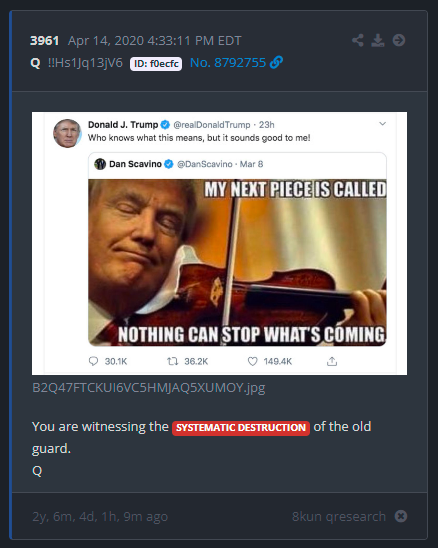Open the violin meme image
438x548 pixels.
click(237, 262)
